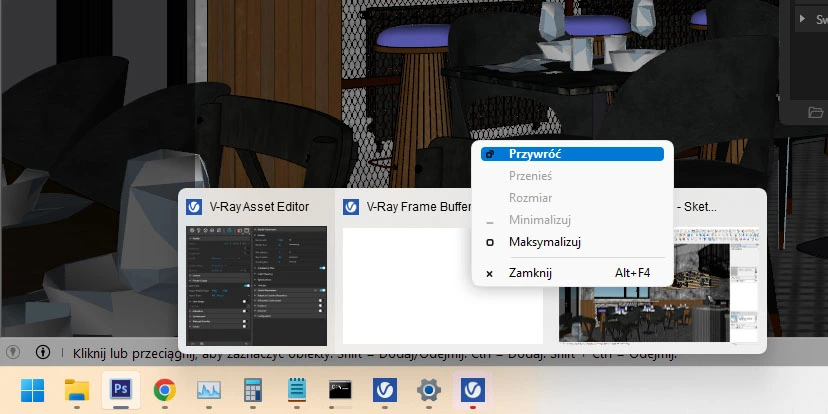Select the V-Ray Frame Buffer window preview

click(443, 287)
